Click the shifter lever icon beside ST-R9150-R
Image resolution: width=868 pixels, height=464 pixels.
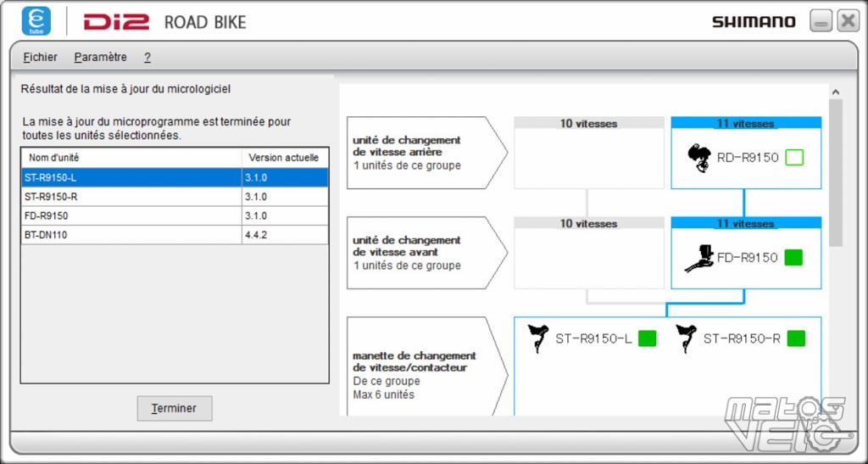686,338
